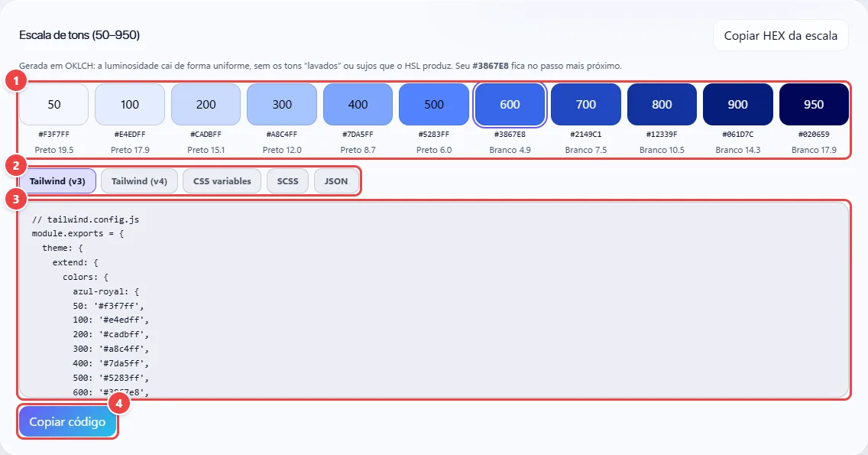This screenshot has width=868, height=455.
Task: Click hex label #E4EDFF
Action: [x=130, y=134]
